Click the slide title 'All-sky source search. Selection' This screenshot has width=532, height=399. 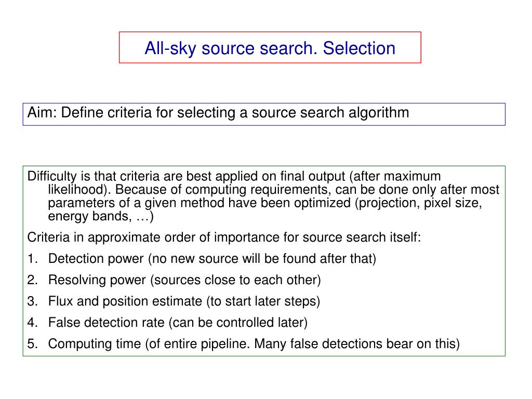click(x=270, y=48)
